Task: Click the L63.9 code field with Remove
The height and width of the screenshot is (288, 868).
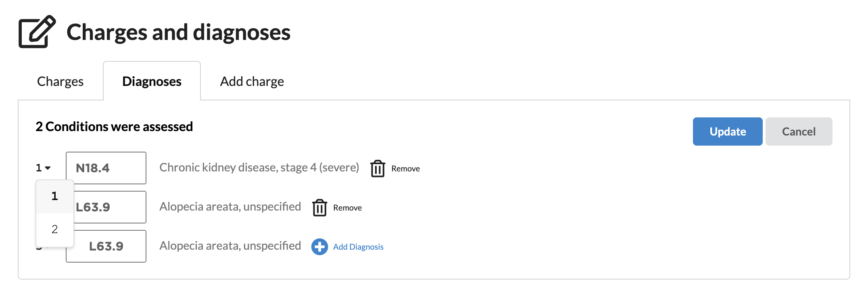Action: pos(110,207)
